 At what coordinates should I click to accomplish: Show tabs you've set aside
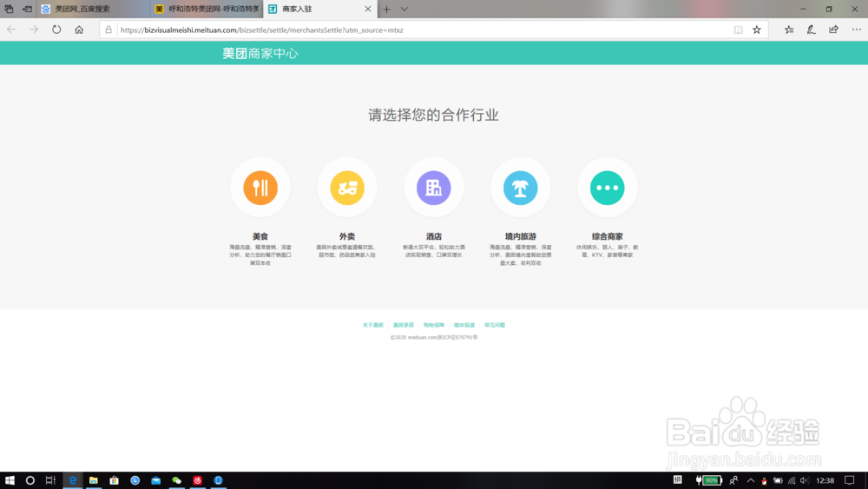(9, 9)
